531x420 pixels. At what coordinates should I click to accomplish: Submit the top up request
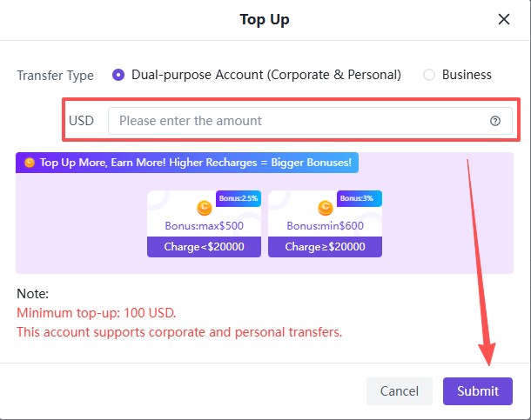tap(478, 391)
